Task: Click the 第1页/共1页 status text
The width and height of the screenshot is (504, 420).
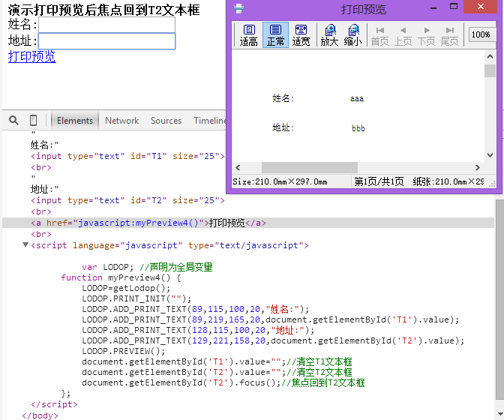Action: tap(379, 182)
